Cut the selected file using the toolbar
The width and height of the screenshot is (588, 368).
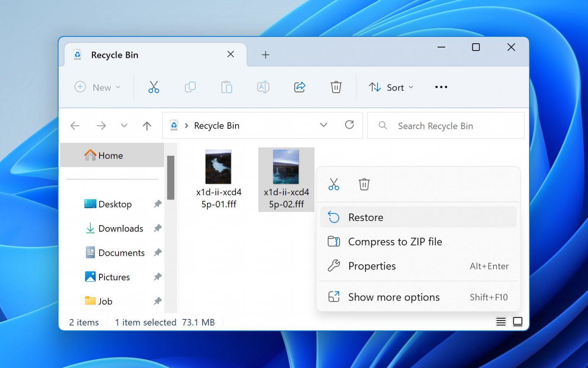[x=154, y=87]
